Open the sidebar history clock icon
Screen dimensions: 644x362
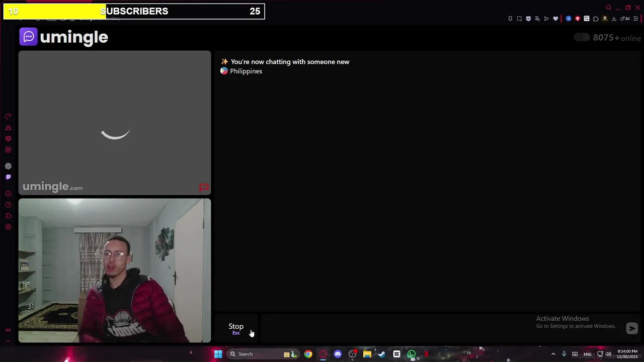[8, 205]
